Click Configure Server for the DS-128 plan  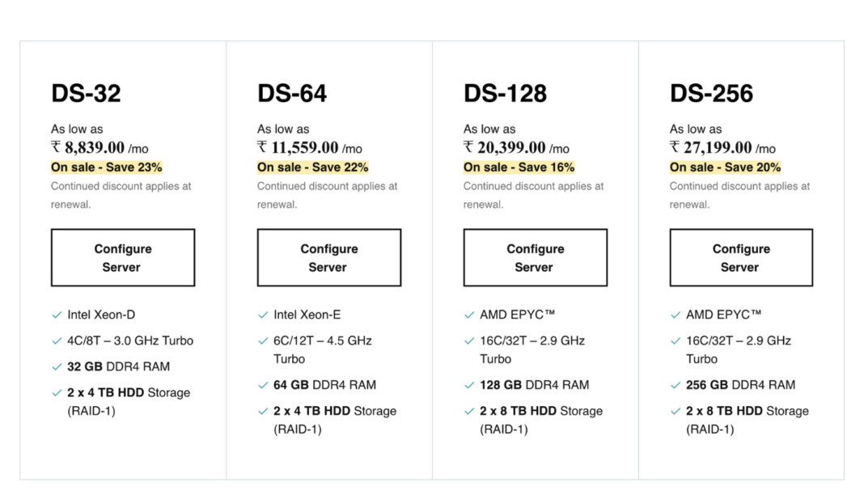[535, 257]
